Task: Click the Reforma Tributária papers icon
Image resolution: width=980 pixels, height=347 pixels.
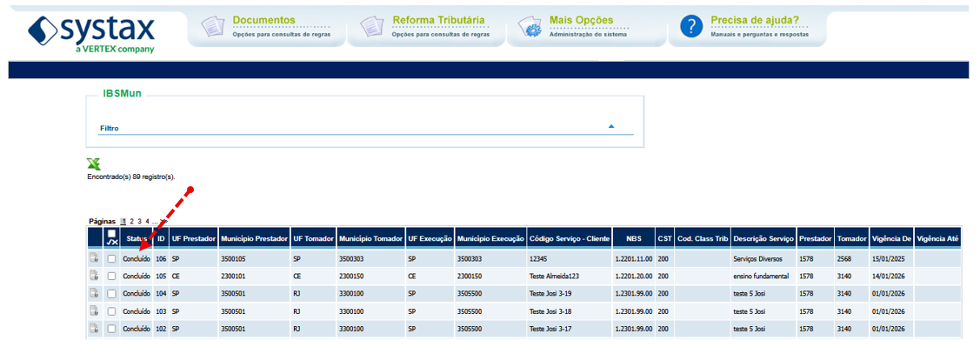Action: (372, 27)
